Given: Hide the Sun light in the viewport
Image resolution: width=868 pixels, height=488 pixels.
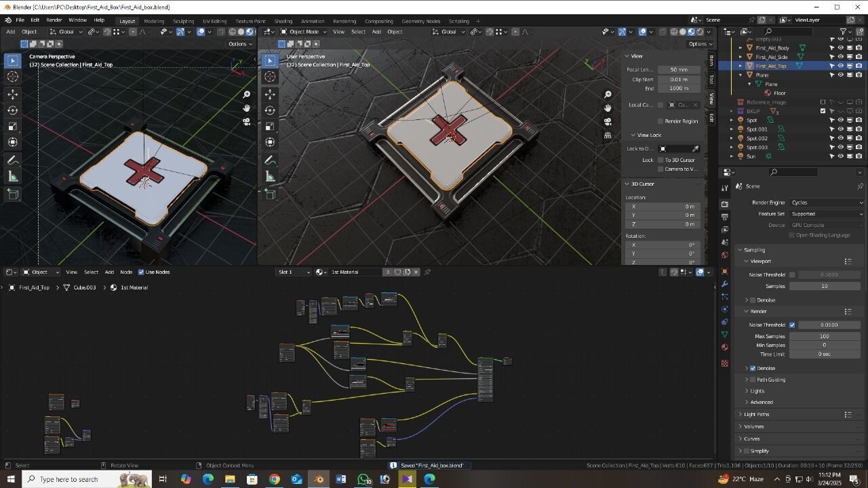Looking at the screenshot, I should pyautogui.click(x=840, y=157).
